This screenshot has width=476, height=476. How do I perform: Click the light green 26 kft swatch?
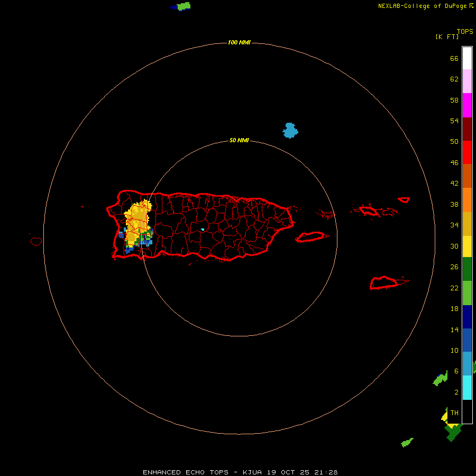pyautogui.click(x=467, y=292)
